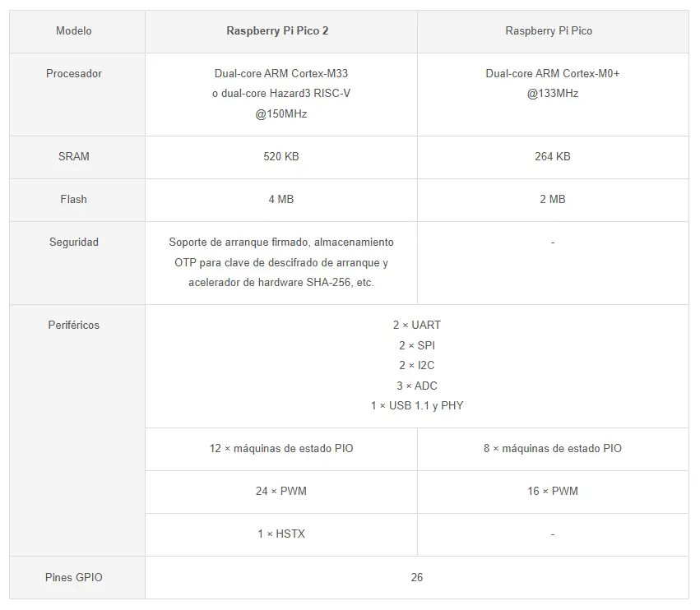Click 12 × máquinas de estado PIO cell
This screenshot has height=610, width=700.
pyautogui.click(x=281, y=449)
